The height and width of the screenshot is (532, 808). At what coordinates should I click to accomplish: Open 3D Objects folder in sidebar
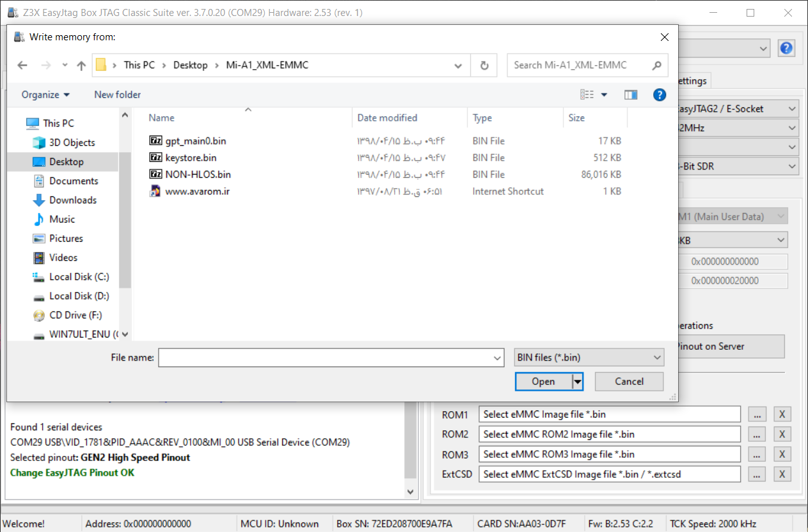pyautogui.click(x=72, y=143)
